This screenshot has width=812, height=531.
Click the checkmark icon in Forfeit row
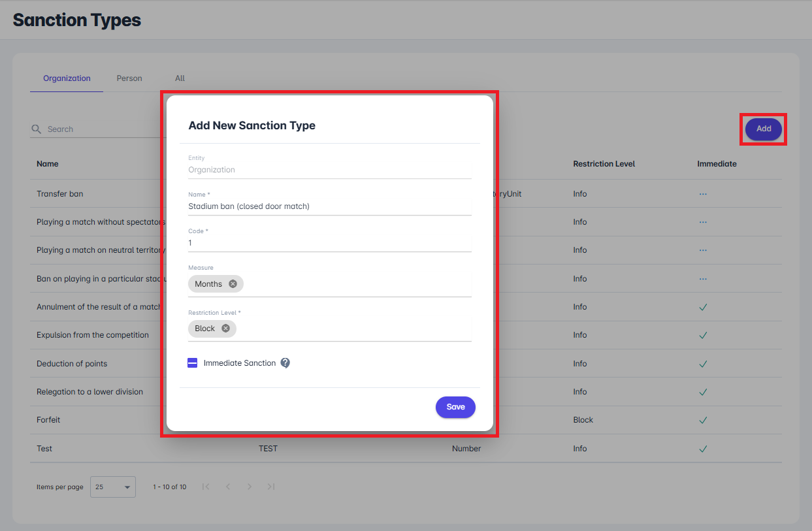click(703, 420)
